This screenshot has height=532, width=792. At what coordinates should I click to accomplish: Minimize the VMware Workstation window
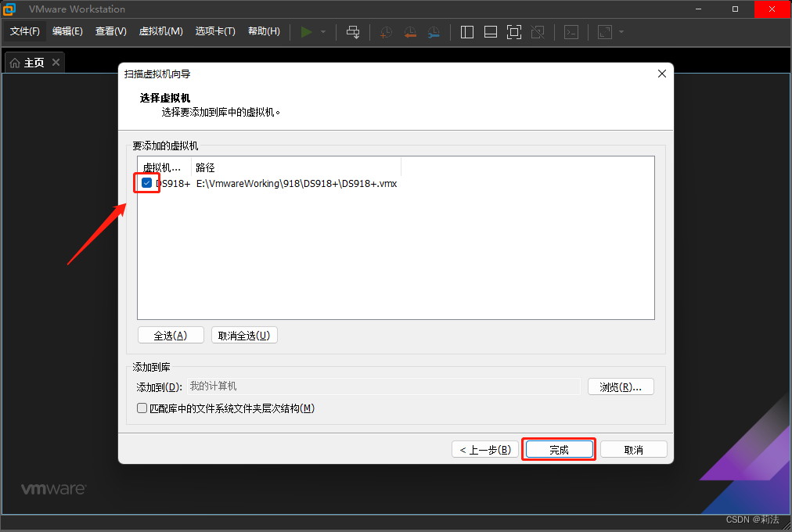coord(699,9)
